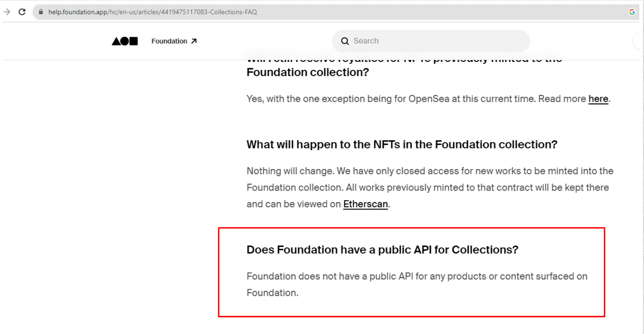This screenshot has width=644, height=334.
Task: Click the paragraph starting "Yes, with the one exception"
Action: (x=428, y=99)
